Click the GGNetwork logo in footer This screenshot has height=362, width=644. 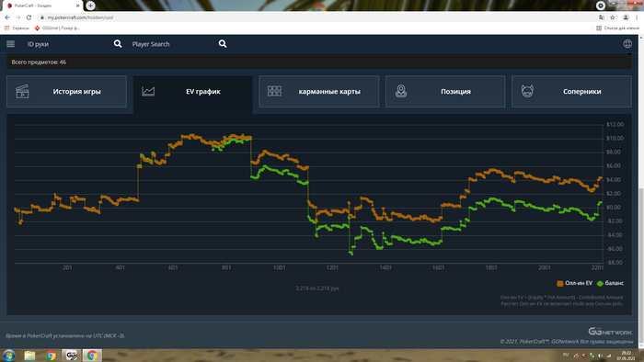pyautogui.click(x=610, y=332)
